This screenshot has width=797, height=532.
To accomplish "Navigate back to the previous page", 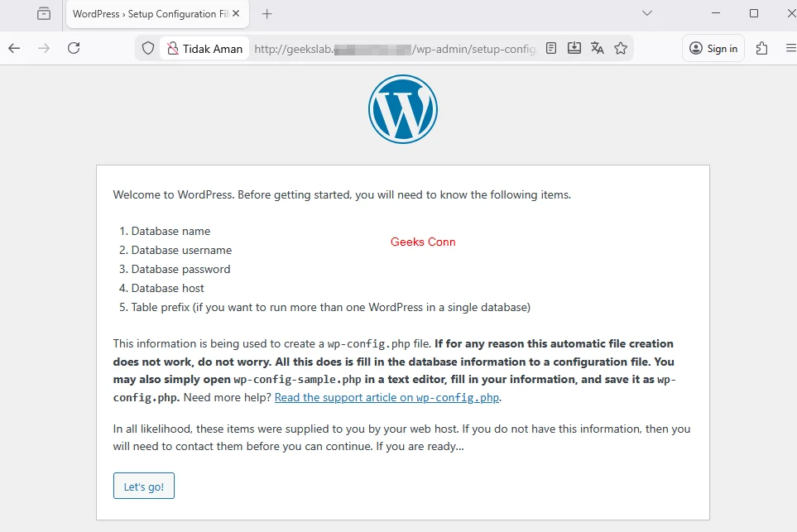I will (x=14, y=49).
